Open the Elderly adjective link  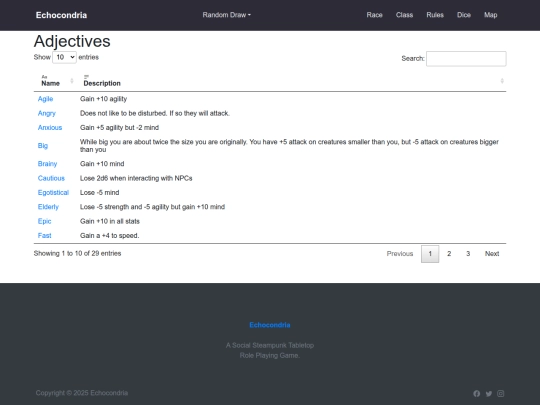[48, 207]
